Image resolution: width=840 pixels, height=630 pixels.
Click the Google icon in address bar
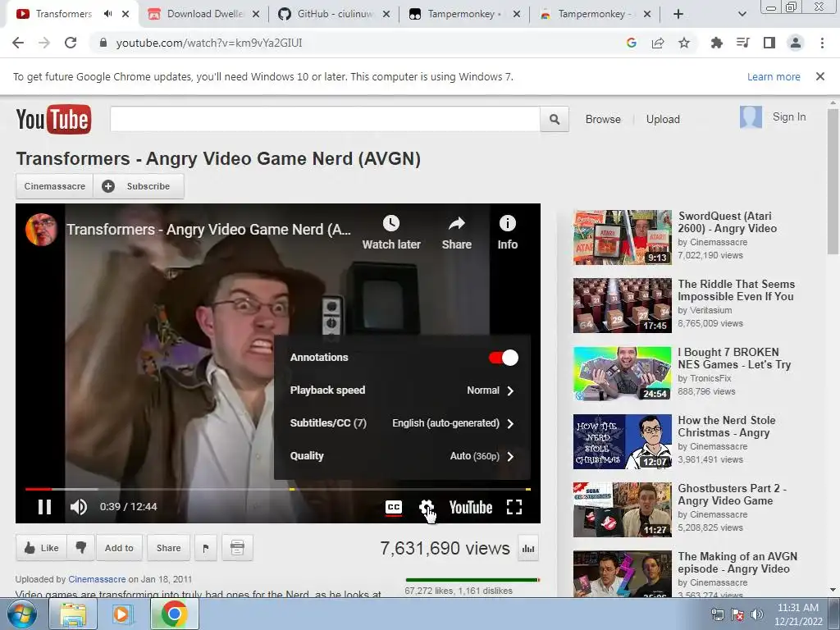tap(632, 43)
